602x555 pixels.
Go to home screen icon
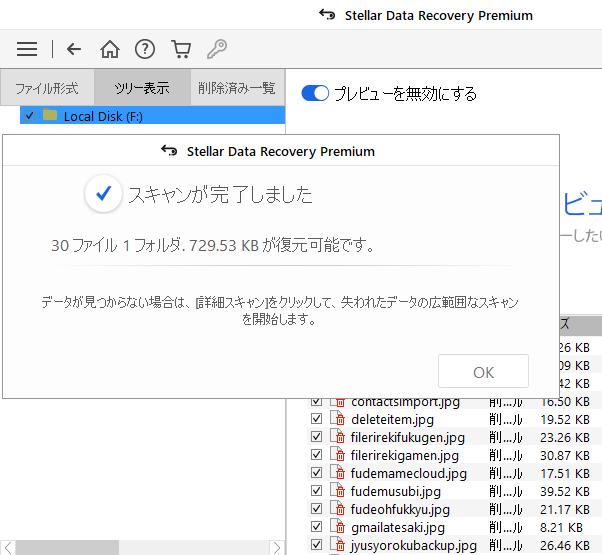110,49
